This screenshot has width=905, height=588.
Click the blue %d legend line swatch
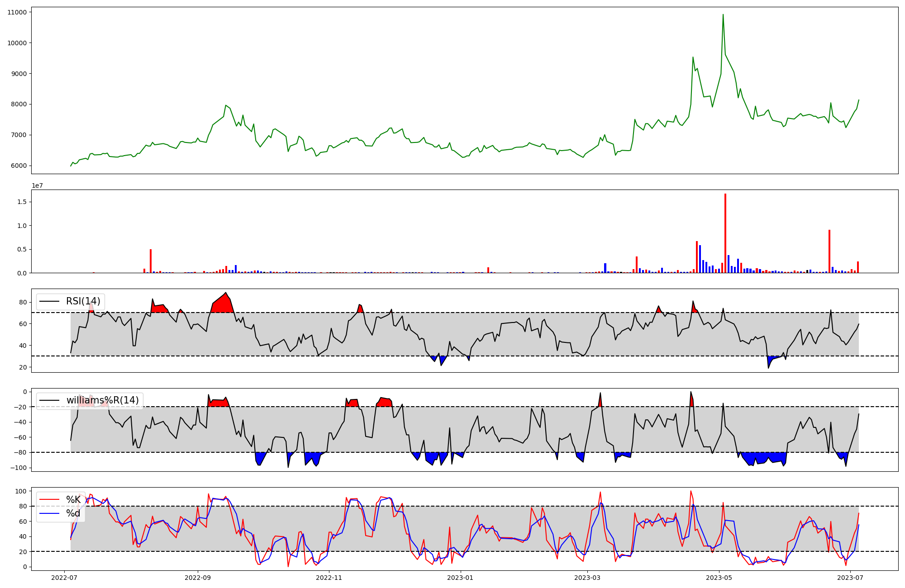coord(49,513)
